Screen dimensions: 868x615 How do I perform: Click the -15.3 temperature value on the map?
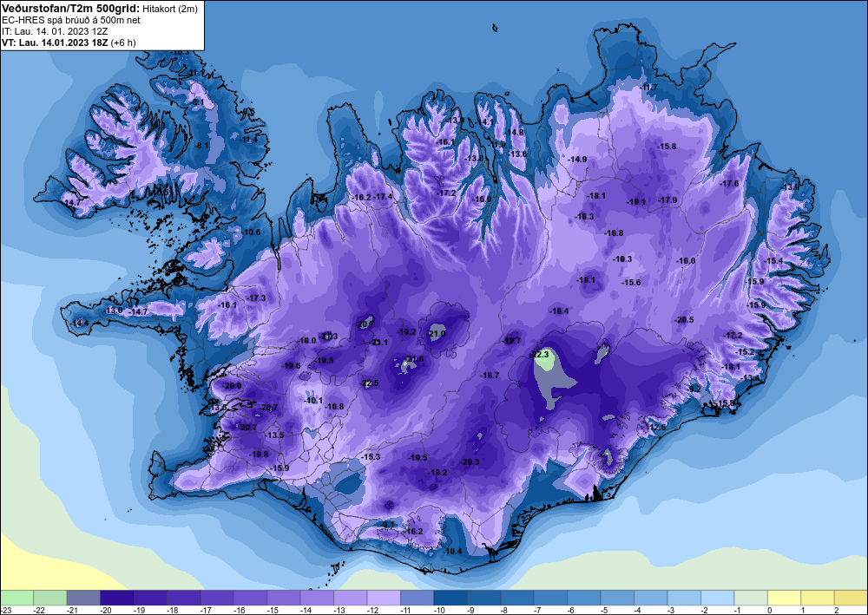coord(371,456)
